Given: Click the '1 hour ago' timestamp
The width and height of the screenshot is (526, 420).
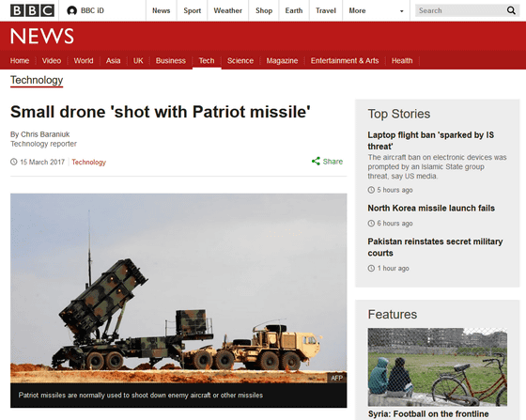Looking at the screenshot, I should (x=394, y=269).
